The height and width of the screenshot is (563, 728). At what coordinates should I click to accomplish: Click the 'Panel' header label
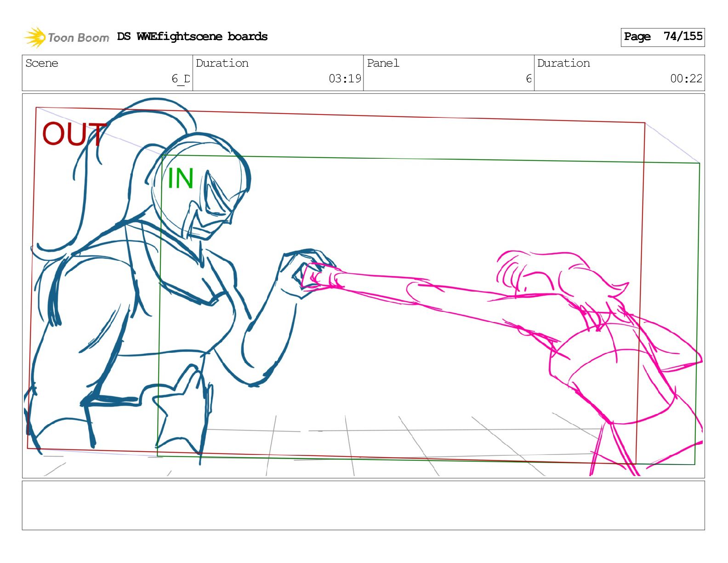point(383,63)
